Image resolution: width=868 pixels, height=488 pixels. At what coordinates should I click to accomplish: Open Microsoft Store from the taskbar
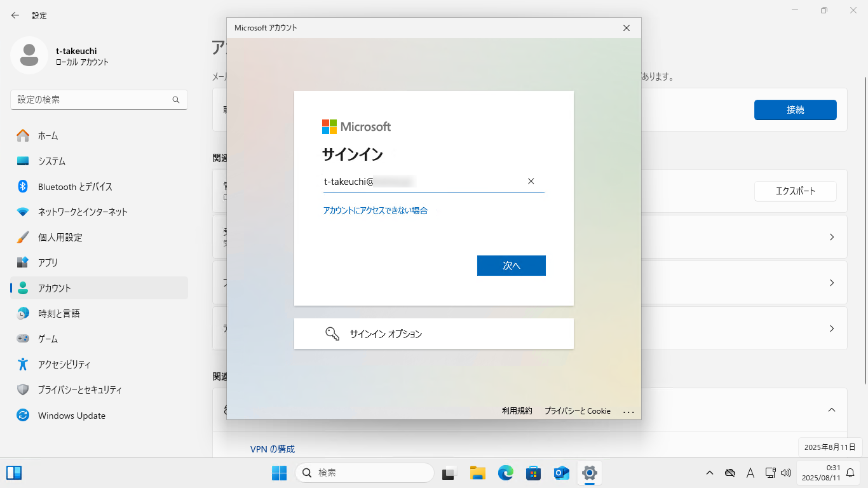coord(534,473)
